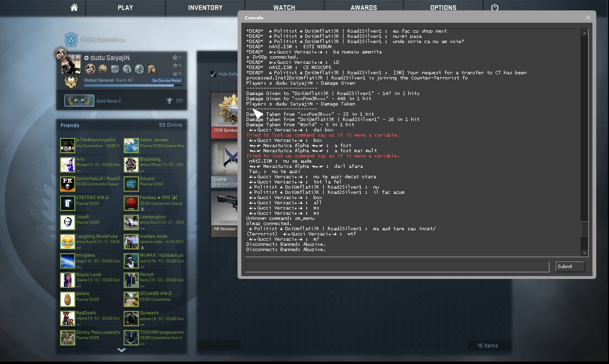The width and height of the screenshot is (609, 364).
Task: Click the RedDeath friend name
Action: point(86,313)
